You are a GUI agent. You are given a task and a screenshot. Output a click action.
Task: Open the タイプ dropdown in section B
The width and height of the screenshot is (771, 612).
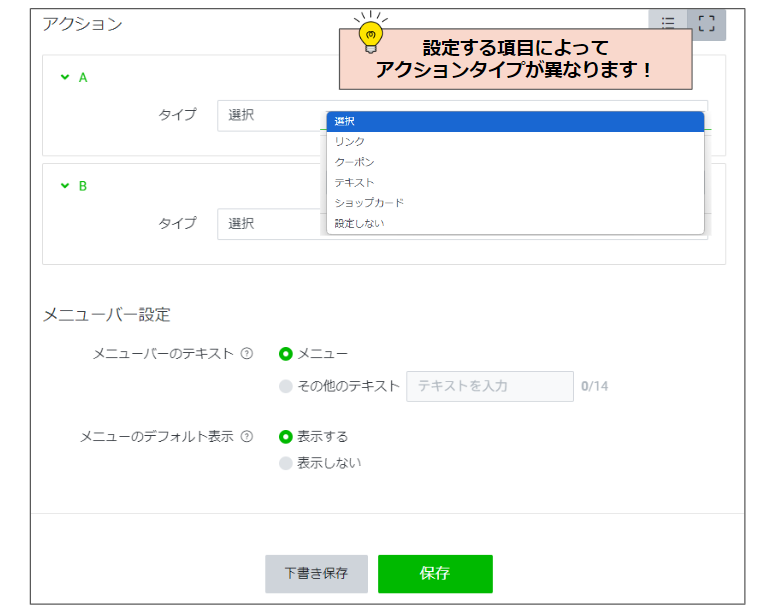(x=271, y=223)
